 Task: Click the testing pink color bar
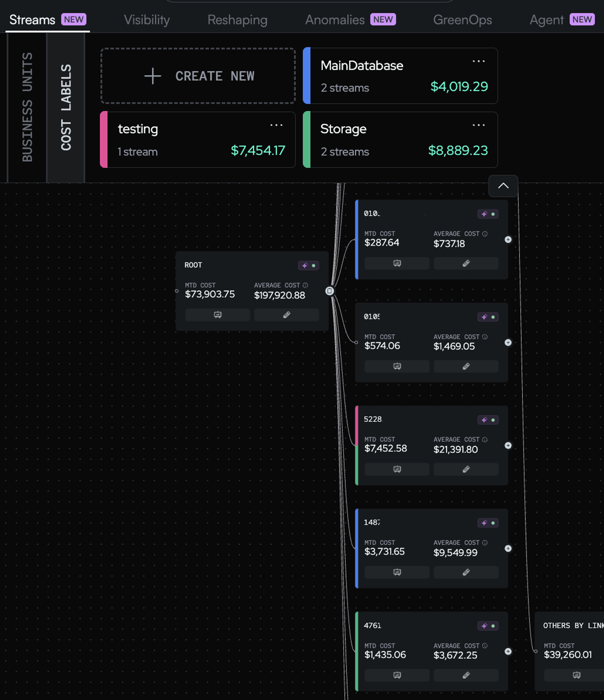click(x=104, y=140)
